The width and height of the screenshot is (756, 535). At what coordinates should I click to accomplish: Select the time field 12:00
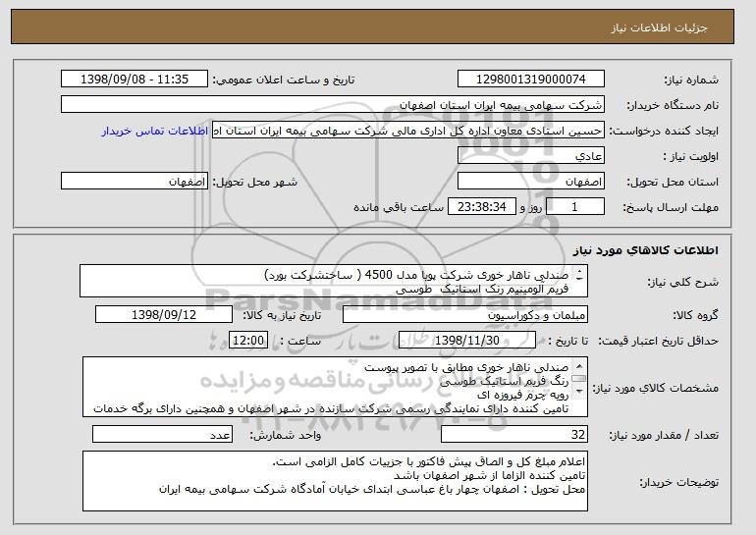point(248,341)
